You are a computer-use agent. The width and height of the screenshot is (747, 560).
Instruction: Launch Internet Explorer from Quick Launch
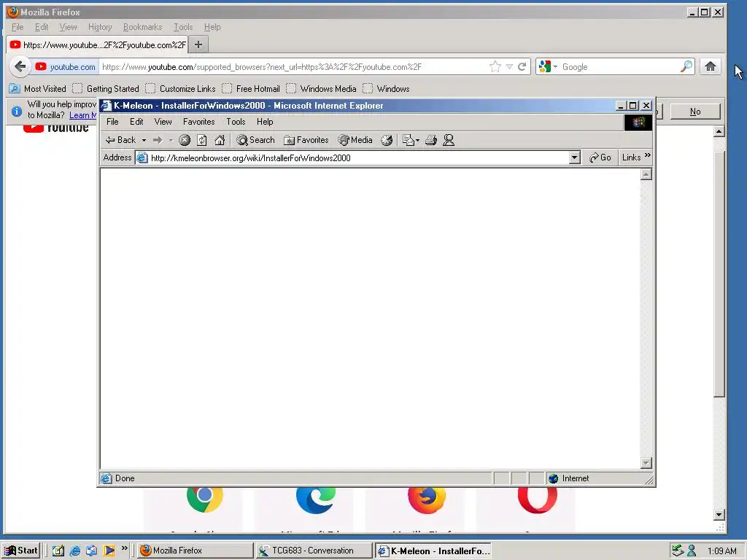click(75, 551)
